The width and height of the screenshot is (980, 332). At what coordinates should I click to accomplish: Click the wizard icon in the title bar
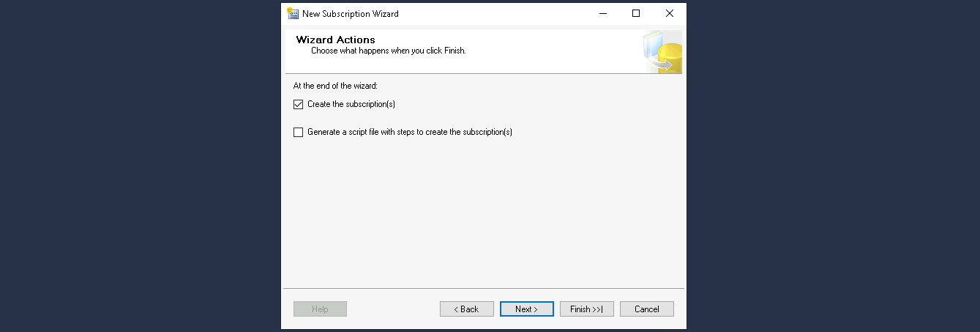pos(293,13)
